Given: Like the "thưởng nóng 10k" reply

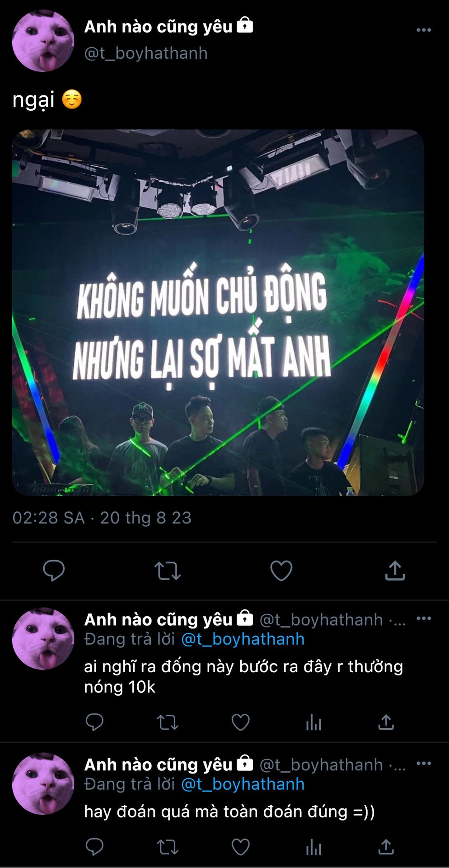Looking at the screenshot, I should (x=241, y=722).
